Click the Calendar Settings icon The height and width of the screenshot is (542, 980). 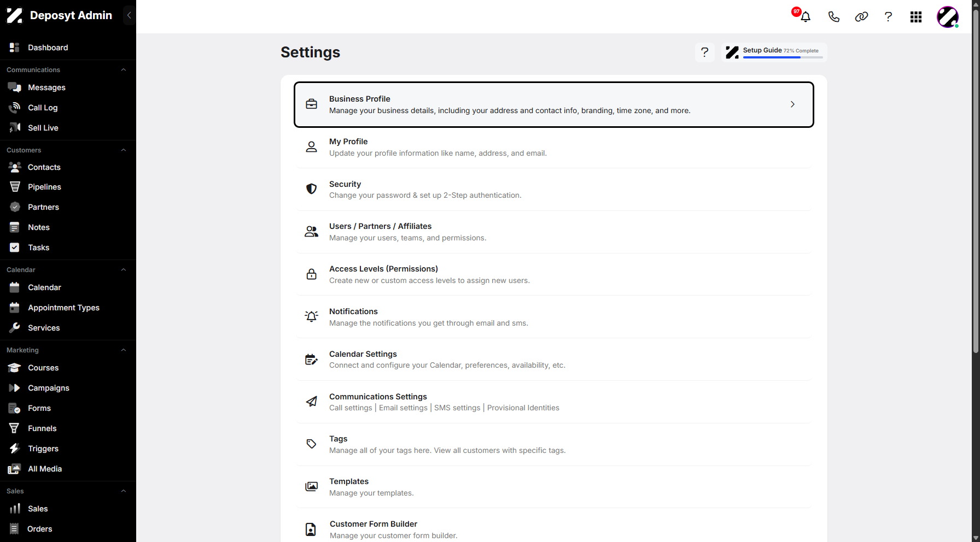click(x=312, y=359)
